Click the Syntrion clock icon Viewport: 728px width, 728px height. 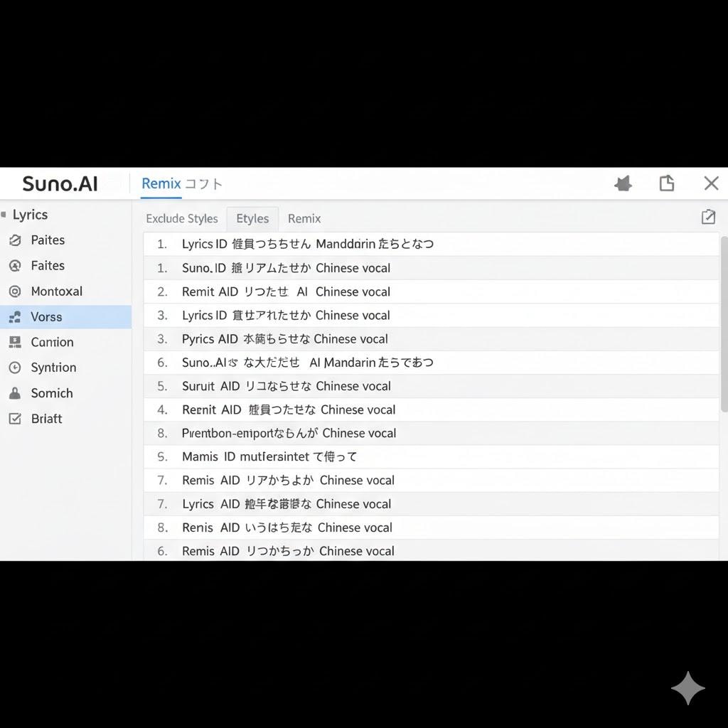tap(16, 368)
